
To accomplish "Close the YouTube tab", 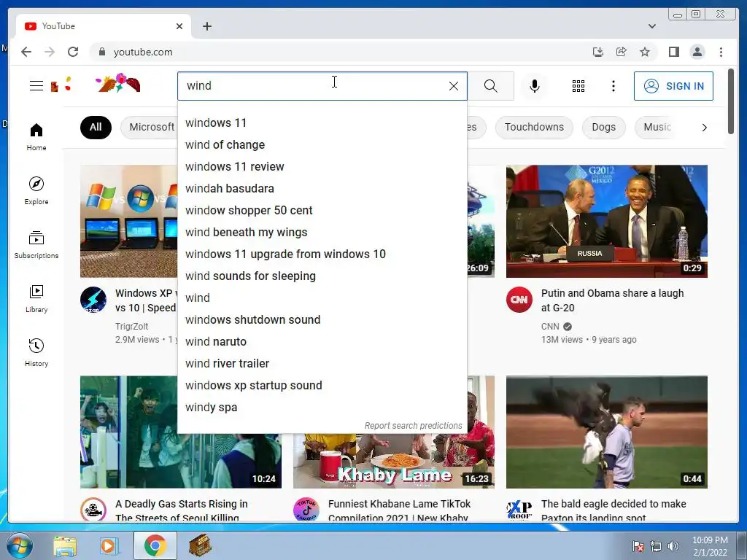I will (x=179, y=26).
